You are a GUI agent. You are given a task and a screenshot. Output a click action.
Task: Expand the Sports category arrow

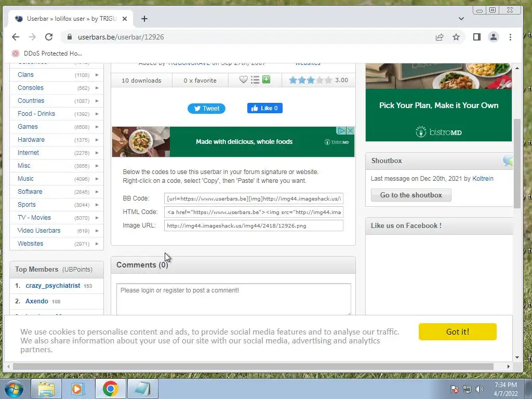click(97, 205)
